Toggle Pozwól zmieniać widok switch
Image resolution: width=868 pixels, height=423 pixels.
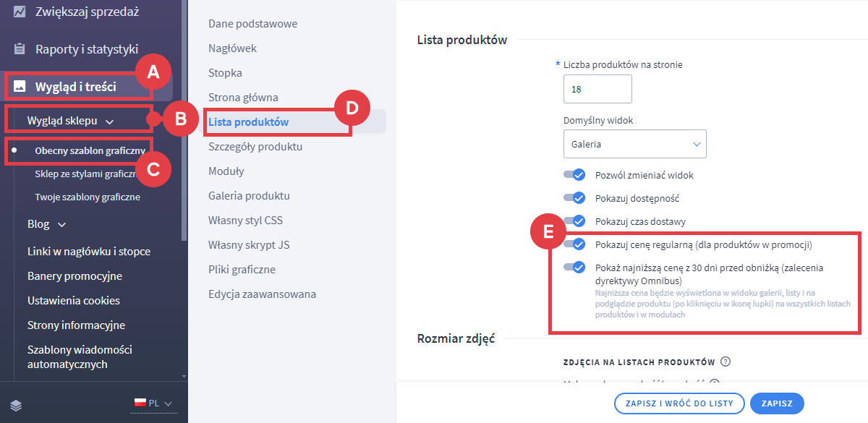[x=575, y=175]
